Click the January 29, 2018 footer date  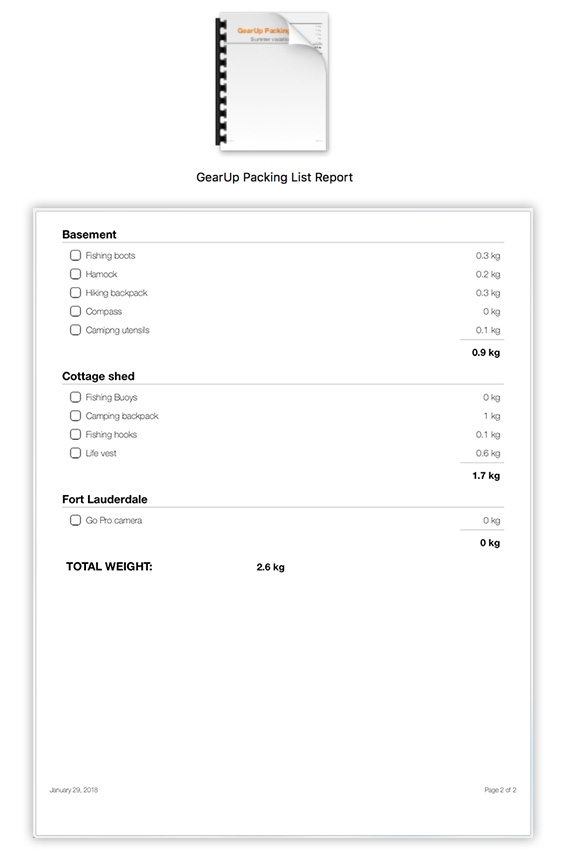click(74, 790)
